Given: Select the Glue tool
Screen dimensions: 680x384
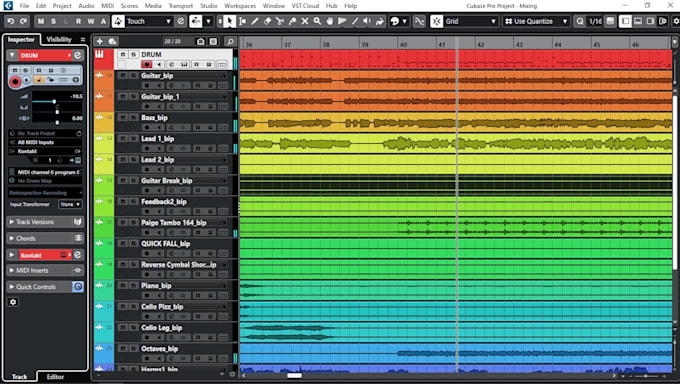Looking at the screenshot, I should click(x=292, y=21).
